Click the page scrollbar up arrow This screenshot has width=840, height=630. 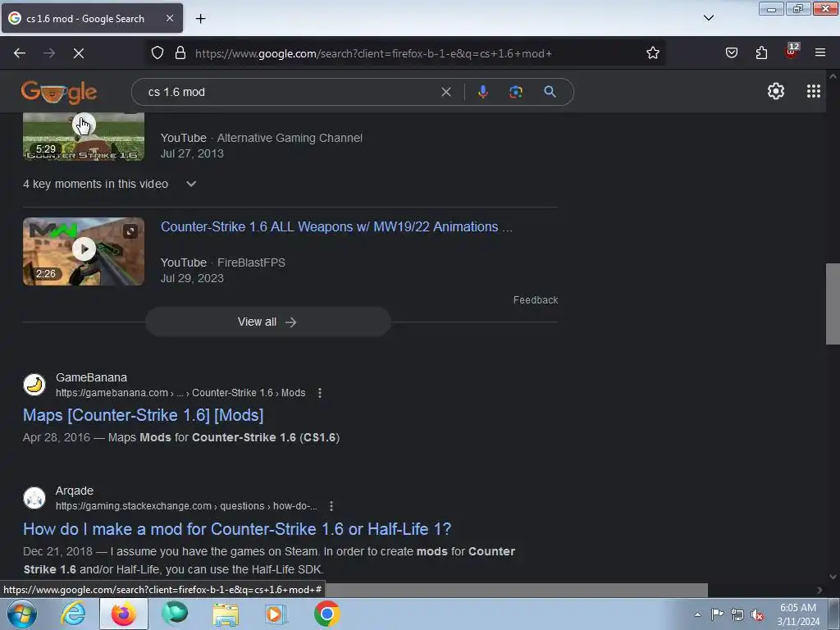coord(833,76)
